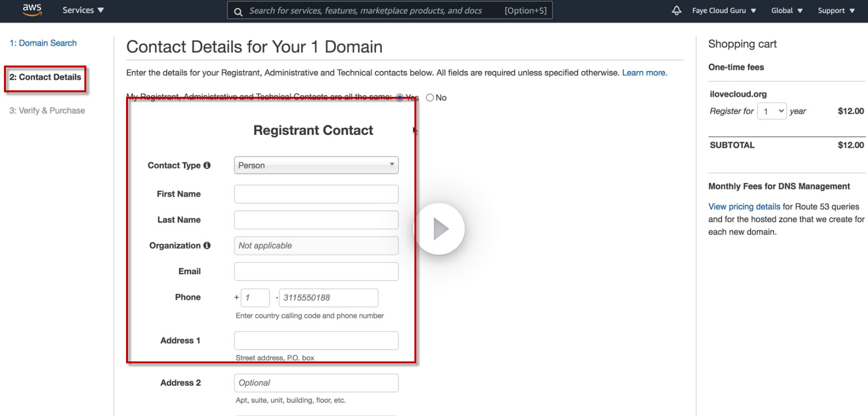Click the Registrant Contact heading
The image size is (868, 416).
click(x=313, y=130)
